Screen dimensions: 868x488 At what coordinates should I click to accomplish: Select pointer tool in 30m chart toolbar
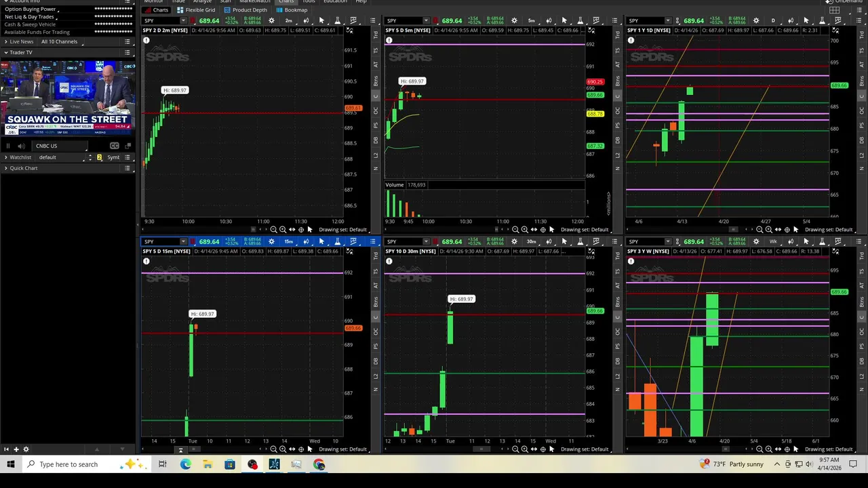point(564,242)
